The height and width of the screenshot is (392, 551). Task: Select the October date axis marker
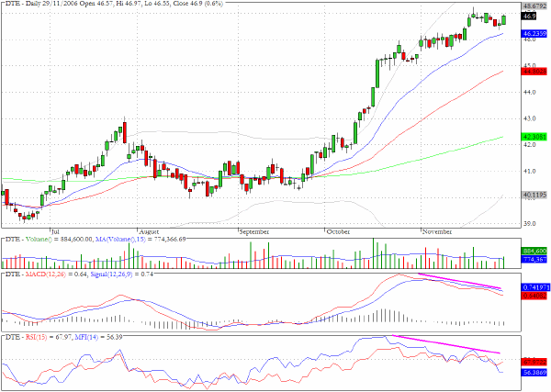pyautogui.click(x=338, y=232)
